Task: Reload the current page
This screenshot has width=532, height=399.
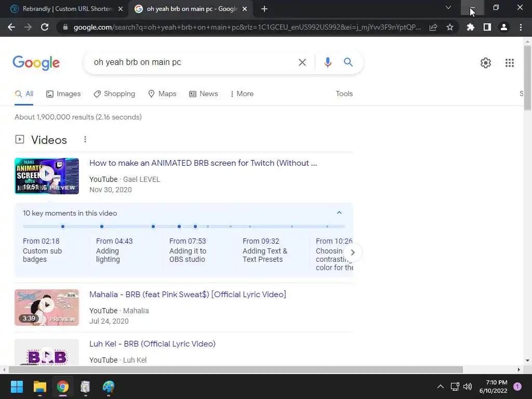Action: click(x=45, y=27)
